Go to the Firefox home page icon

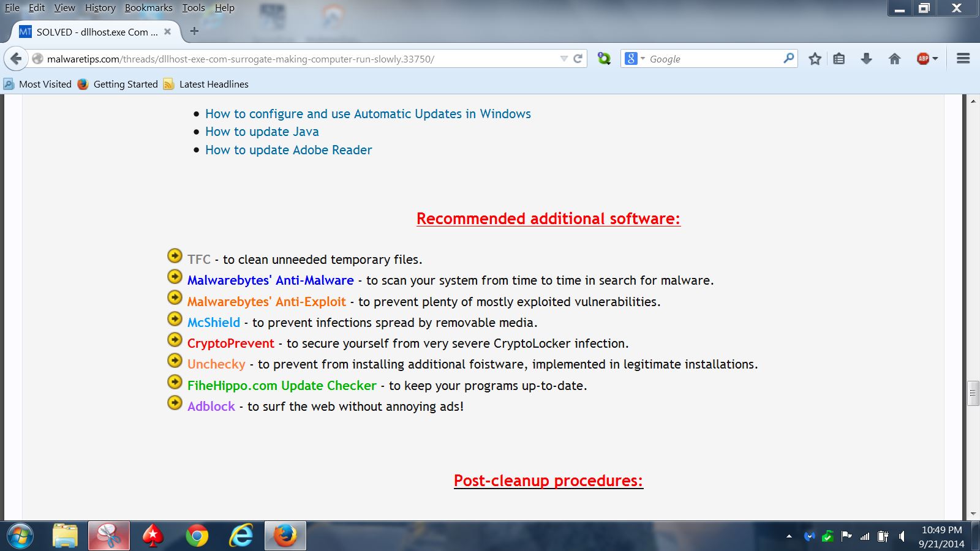(895, 59)
